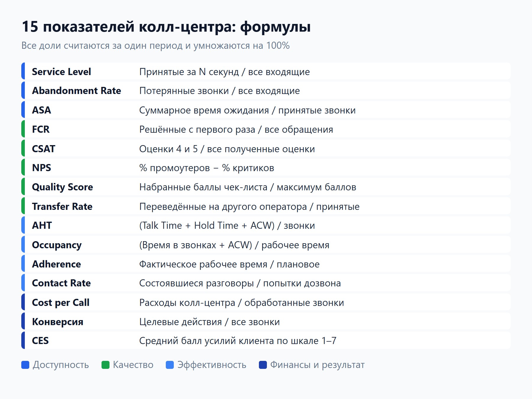Click the Adherence metric name
Viewport: 532px width, 399px height.
tap(56, 264)
